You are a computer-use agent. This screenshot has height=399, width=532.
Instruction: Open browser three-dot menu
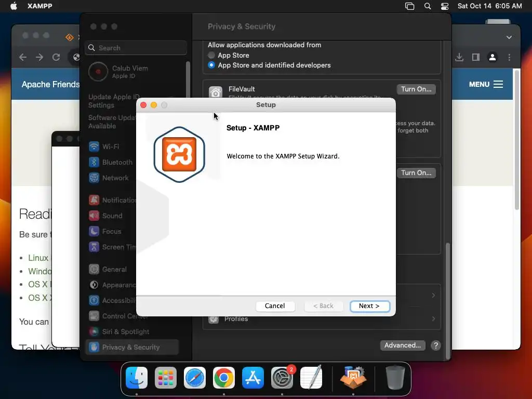pos(509,57)
